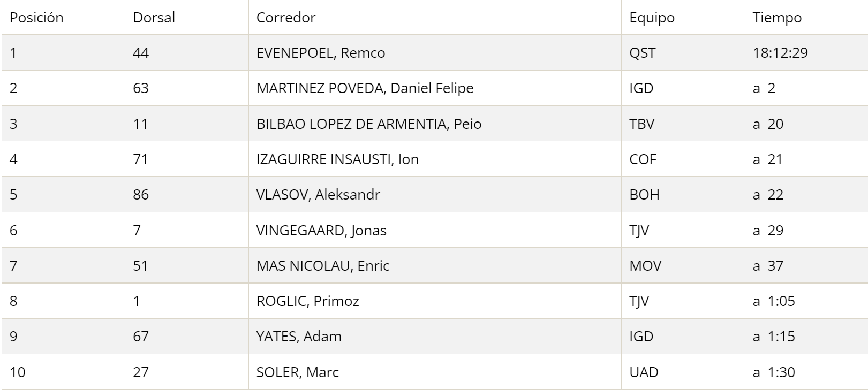868x390 pixels.
Task: Click rider VINGEGAARD, Jonas
Action: [x=321, y=231]
